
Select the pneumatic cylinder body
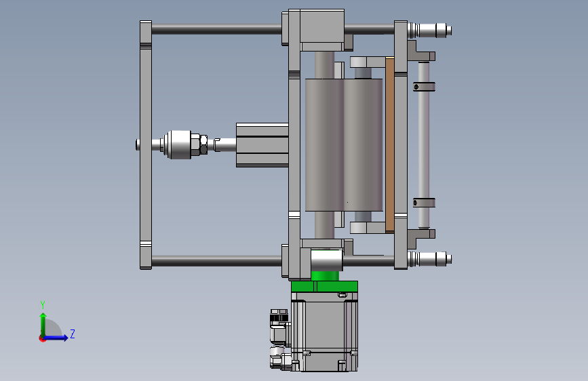coord(262,145)
